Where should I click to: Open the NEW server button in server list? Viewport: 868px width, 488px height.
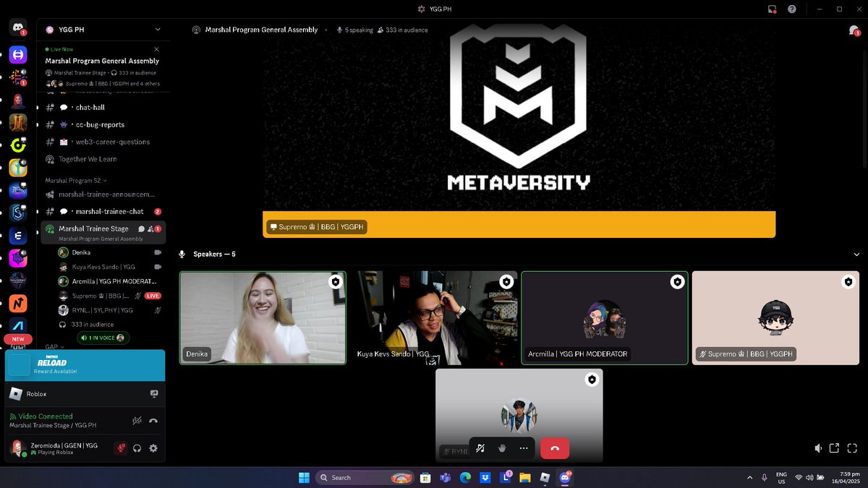click(x=18, y=339)
